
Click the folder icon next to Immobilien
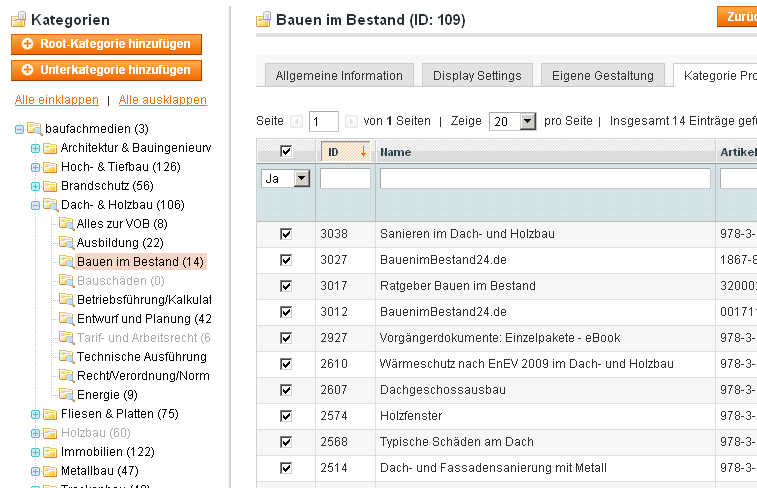[50, 452]
